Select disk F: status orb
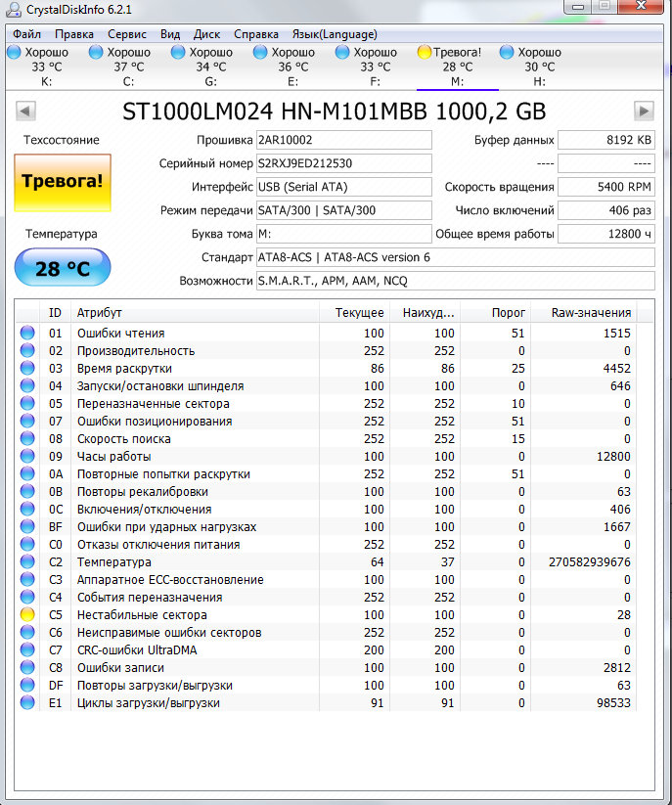Screen dimensions: 672x805 coord(342,52)
